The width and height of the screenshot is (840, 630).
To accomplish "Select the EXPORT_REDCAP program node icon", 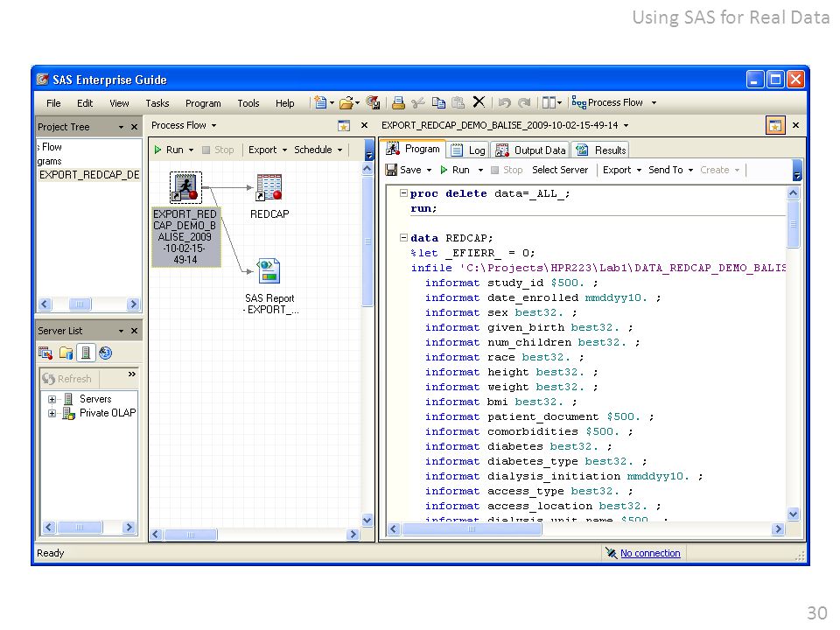I will [185, 187].
